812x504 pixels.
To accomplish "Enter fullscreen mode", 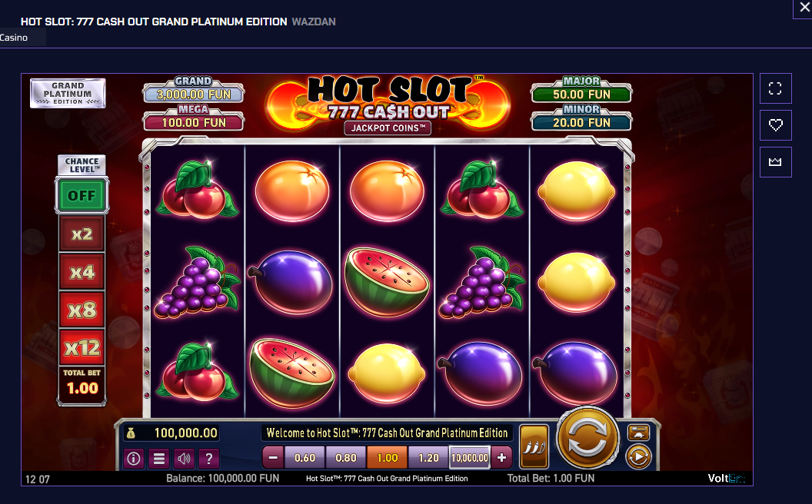I will 775,88.
